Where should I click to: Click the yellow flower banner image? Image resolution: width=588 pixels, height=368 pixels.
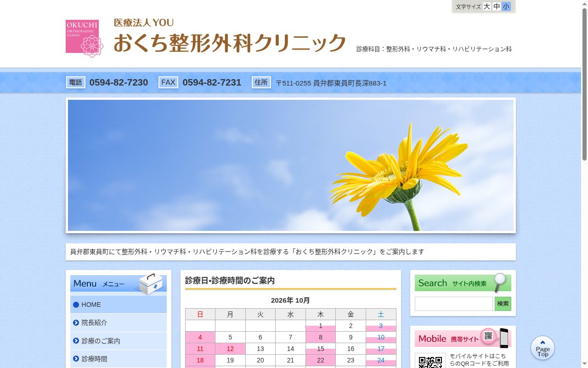pos(291,165)
